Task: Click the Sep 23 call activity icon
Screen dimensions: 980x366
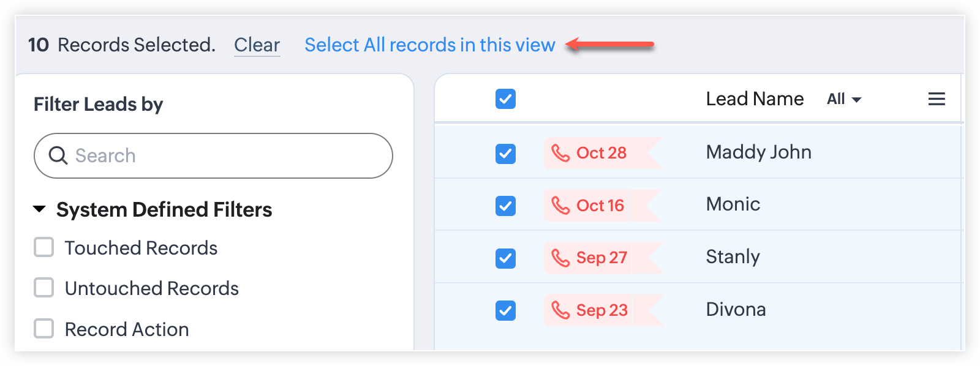Action: [x=560, y=310]
